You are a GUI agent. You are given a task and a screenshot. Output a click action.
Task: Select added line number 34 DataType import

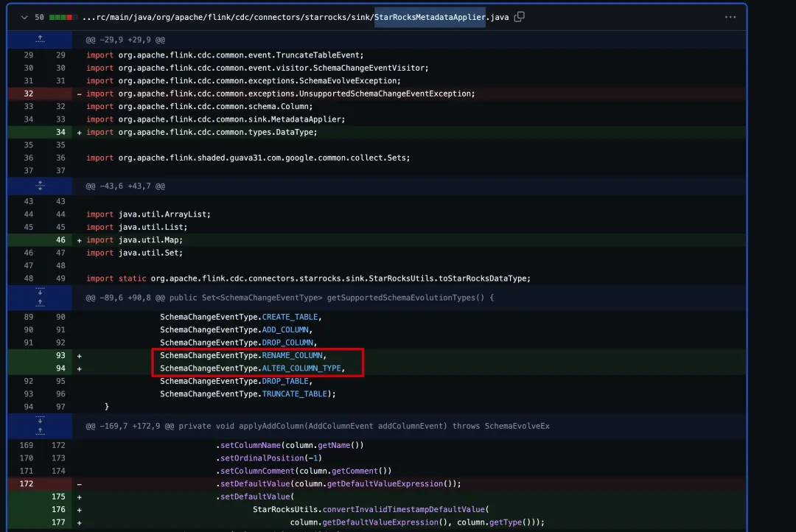[x=60, y=132]
